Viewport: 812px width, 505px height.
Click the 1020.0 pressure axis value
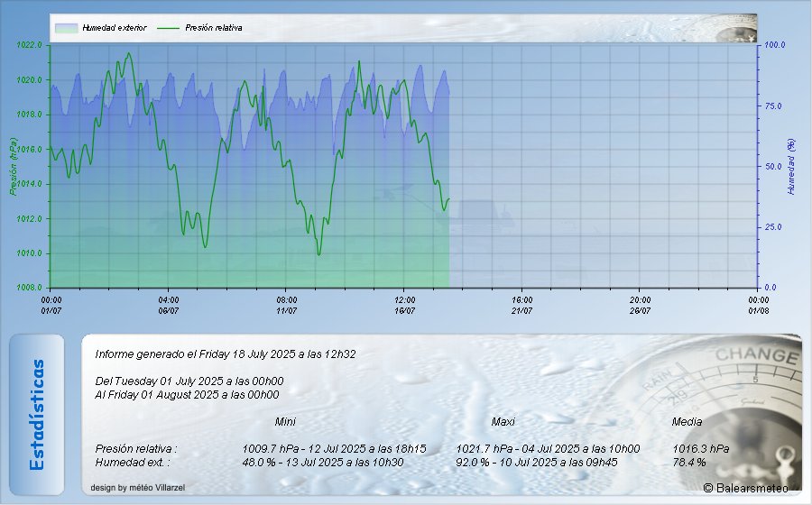coord(29,79)
